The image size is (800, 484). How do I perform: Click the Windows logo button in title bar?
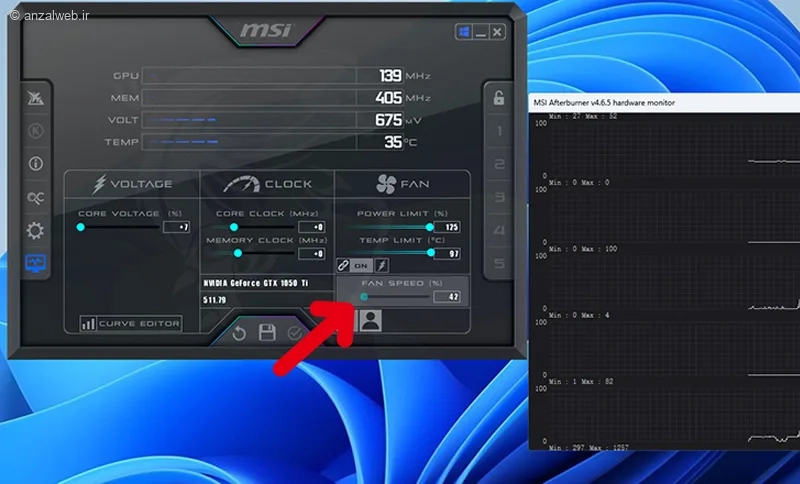465,33
